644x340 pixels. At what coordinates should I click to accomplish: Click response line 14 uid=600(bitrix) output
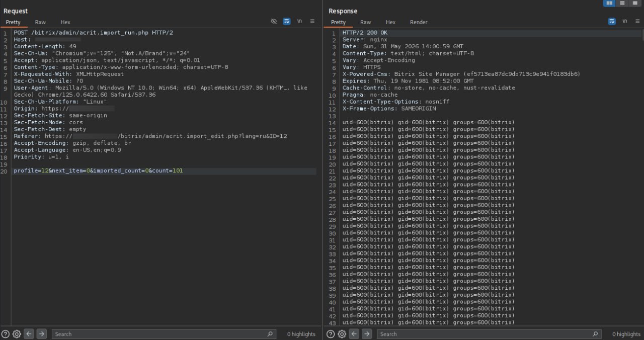tap(429, 122)
